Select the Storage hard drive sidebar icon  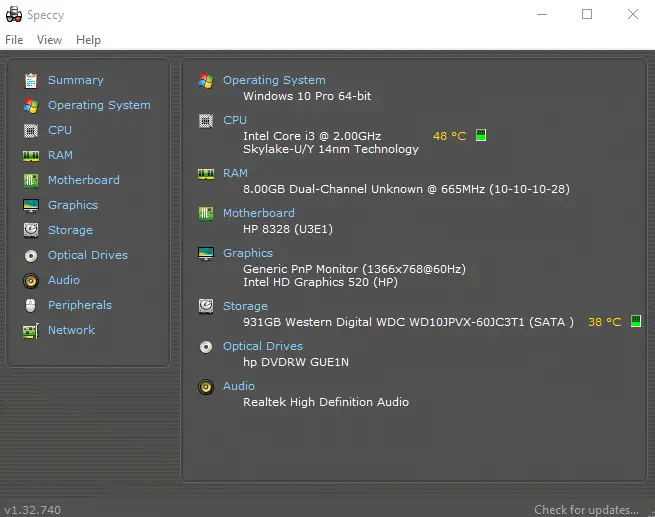click(x=31, y=230)
